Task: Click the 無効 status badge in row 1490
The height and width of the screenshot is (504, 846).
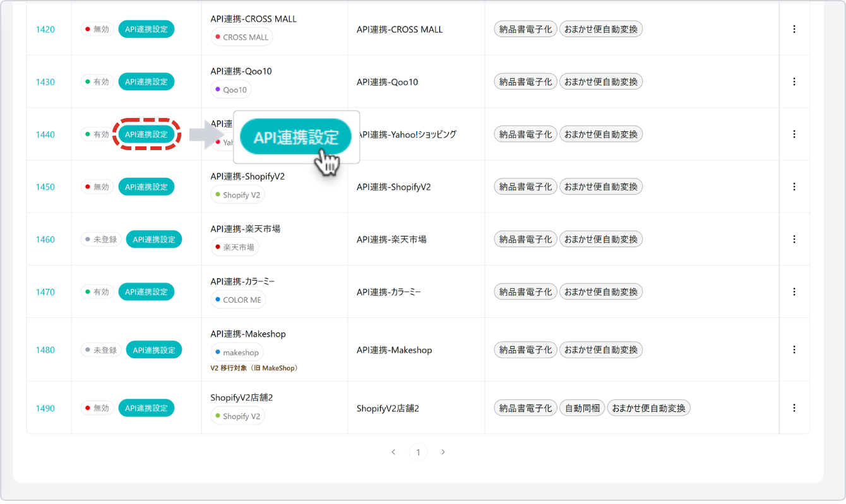Action: click(97, 408)
